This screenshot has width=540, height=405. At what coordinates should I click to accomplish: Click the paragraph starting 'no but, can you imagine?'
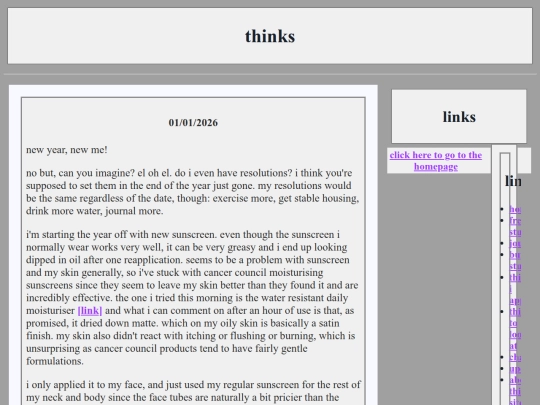193,192
